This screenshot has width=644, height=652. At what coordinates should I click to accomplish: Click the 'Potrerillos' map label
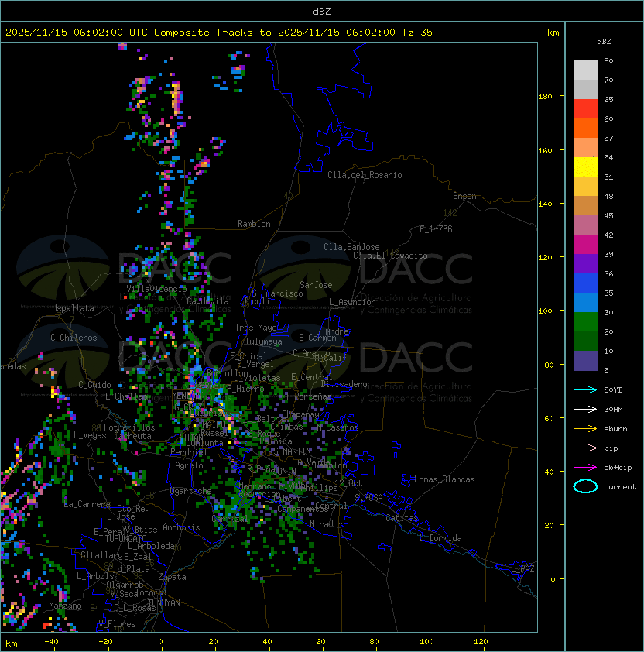(129, 427)
